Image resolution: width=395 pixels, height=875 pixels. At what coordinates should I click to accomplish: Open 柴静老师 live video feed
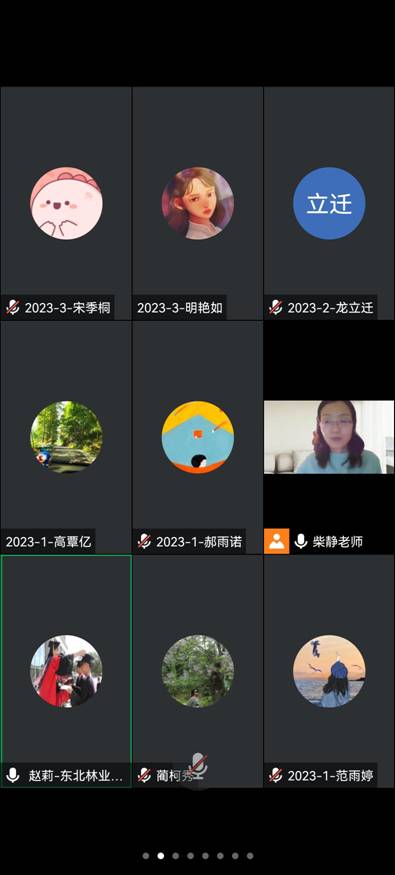tap(329, 437)
